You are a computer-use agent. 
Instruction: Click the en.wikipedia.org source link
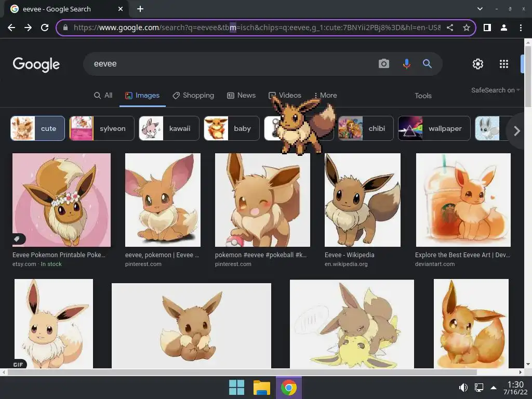point(346,264)
